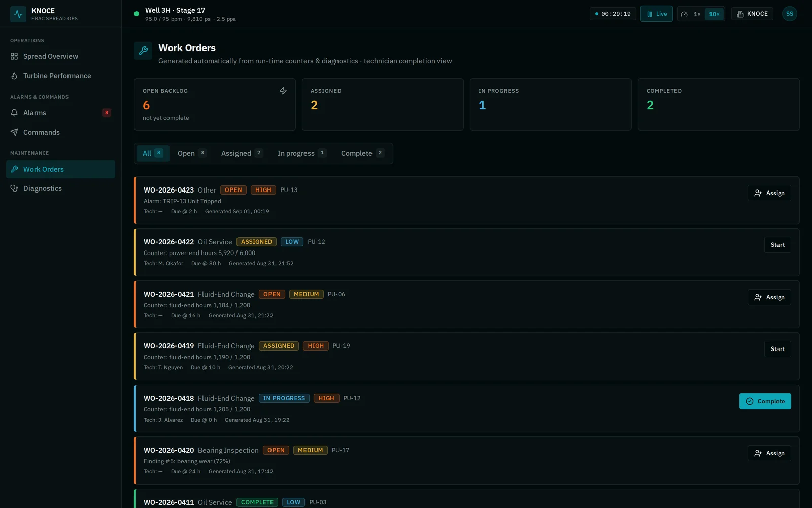
Task: Show All work orders tab
Action: [x=153, y=153]
